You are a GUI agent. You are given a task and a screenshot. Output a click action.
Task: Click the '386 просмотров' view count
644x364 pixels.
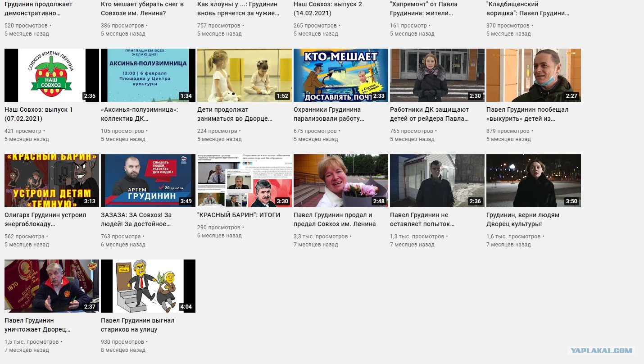[122, 26]
